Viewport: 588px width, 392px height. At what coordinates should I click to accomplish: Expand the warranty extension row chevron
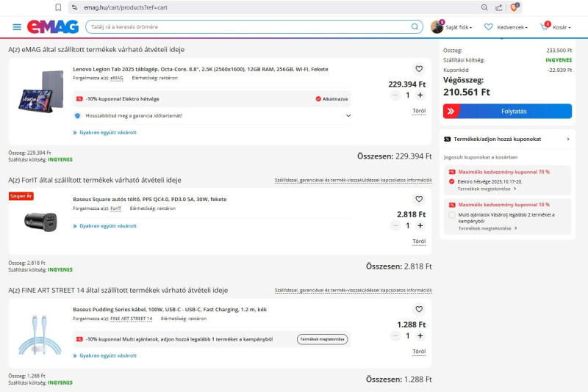pyautogui.click(x=348, y=116)
